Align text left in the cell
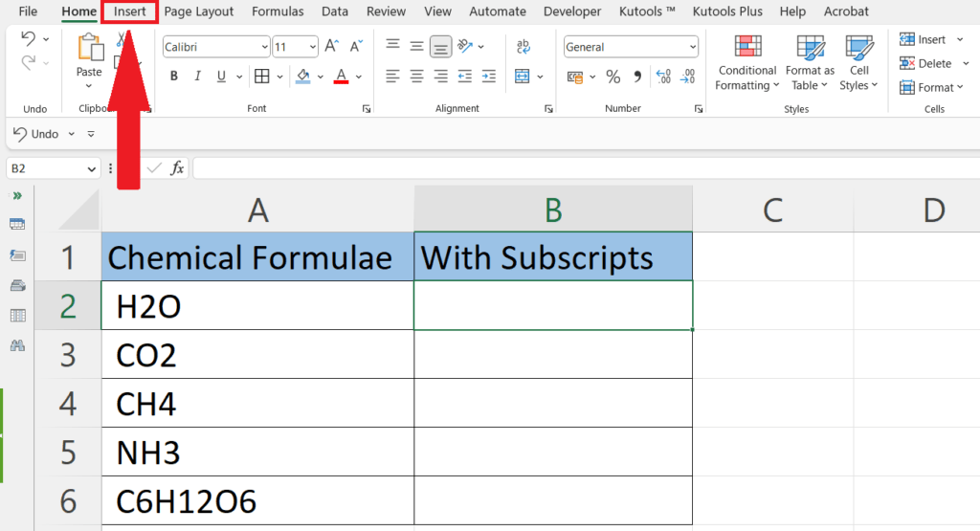This screenshot has height=531, width=980. (392, 77)
